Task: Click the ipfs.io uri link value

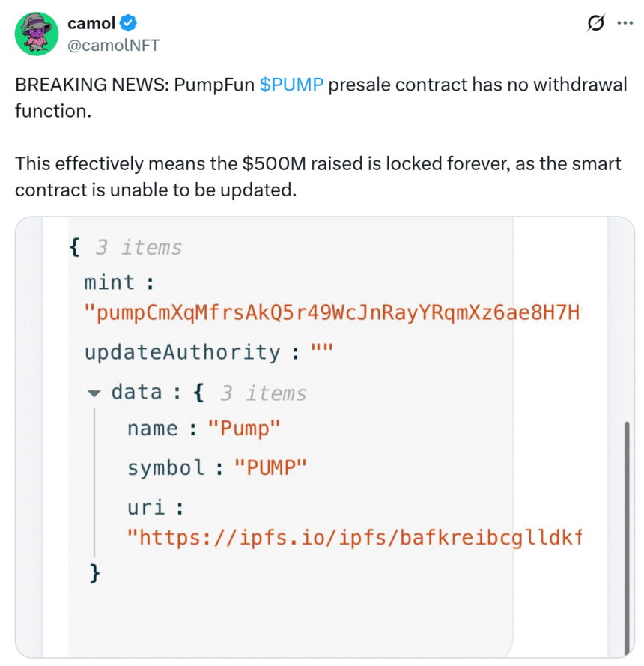Action: tap(355, 536)
